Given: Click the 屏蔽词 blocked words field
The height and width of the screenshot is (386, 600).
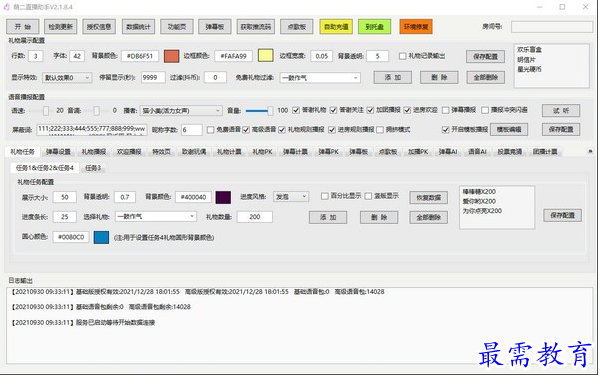Looking at the screenshot, I should 92,130.
